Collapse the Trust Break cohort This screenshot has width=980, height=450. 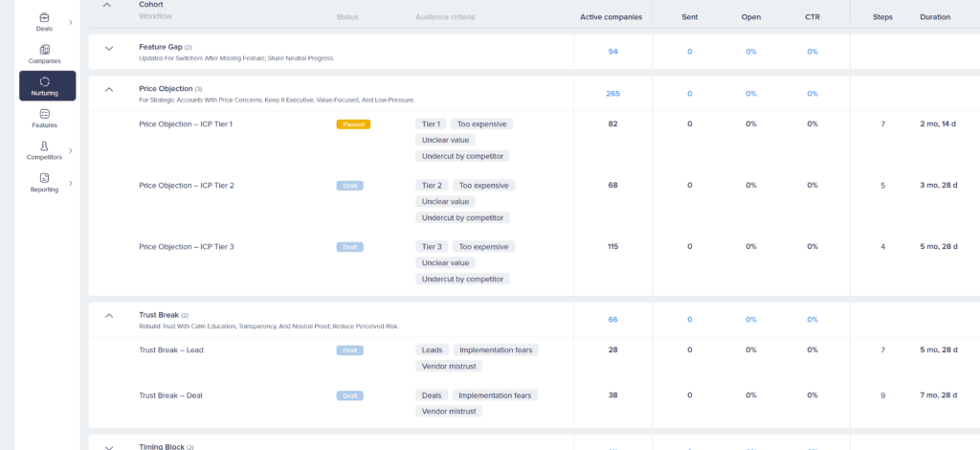(108, 315)
